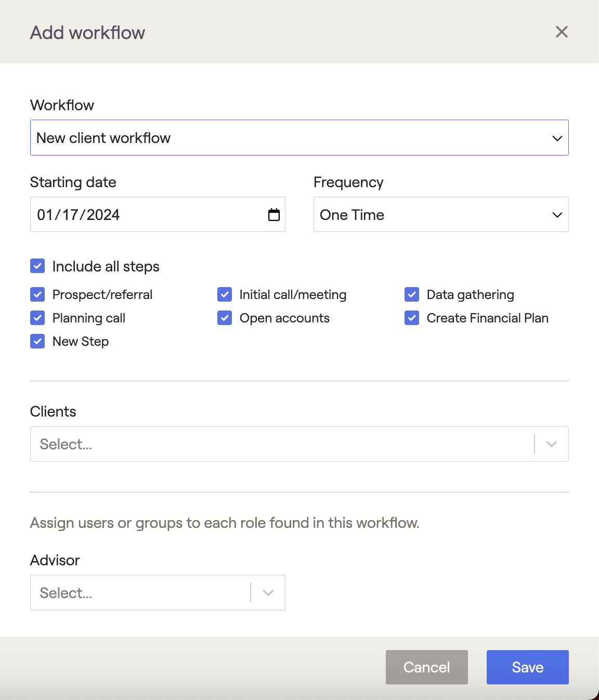This screenshot has width=599, height=700.
Task: Toggle the Planning call checkbox
Action: pos(37,318)
